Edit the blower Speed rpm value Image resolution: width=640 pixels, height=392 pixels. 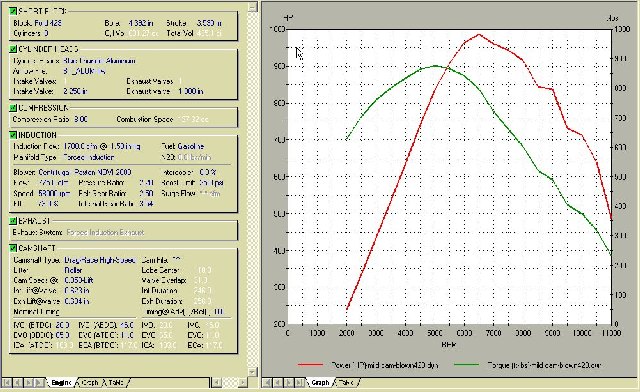(x=54, y=193)
